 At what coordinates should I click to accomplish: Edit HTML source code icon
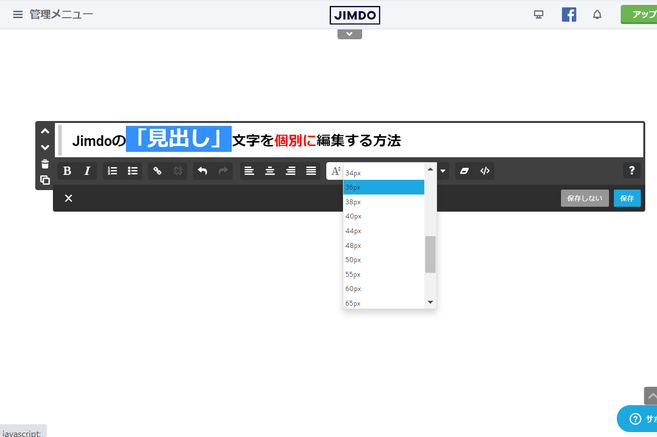coord(485,171)
